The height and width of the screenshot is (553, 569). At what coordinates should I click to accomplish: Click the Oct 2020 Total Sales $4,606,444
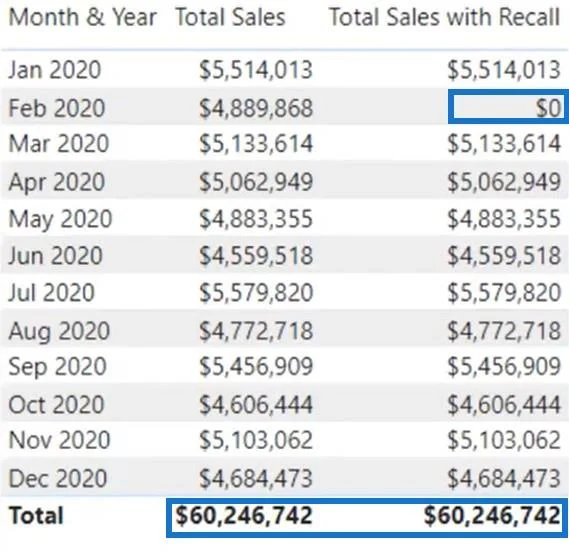coord(256,404)
